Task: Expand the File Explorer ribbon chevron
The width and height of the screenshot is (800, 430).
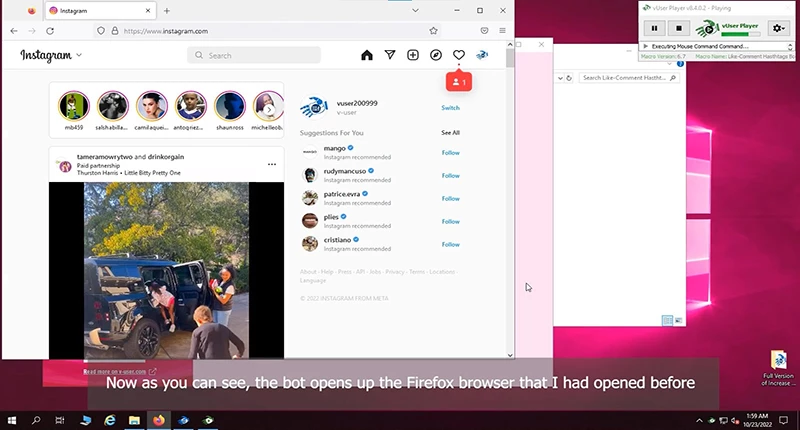Action: tap(669, 64)
